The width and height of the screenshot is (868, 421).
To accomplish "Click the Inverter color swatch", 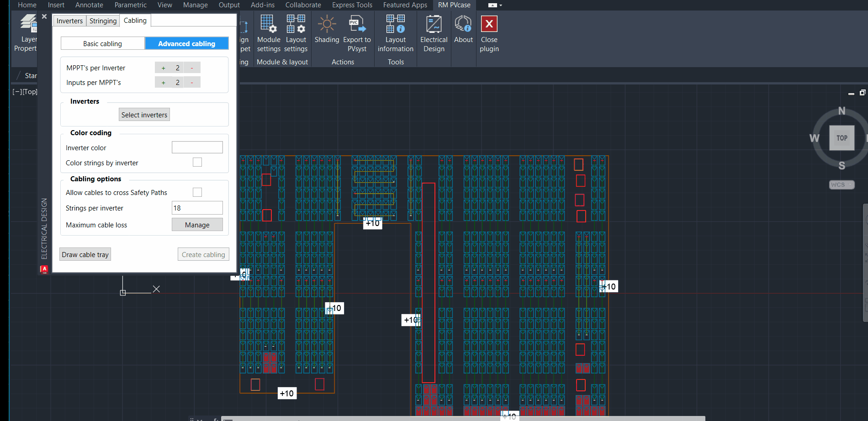I will (x=197, y=147).
